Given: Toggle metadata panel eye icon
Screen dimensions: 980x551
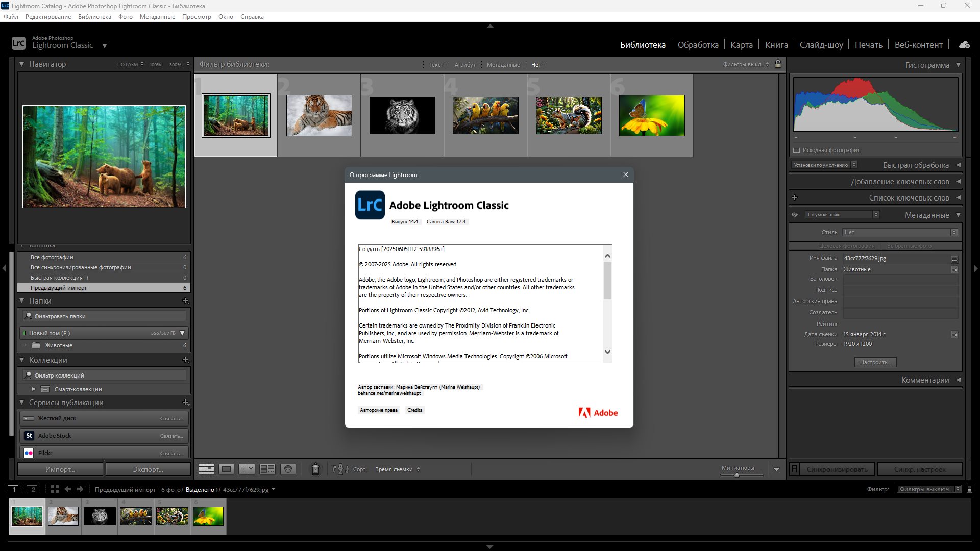Looking at the screenshot, I should pos(795,215).
